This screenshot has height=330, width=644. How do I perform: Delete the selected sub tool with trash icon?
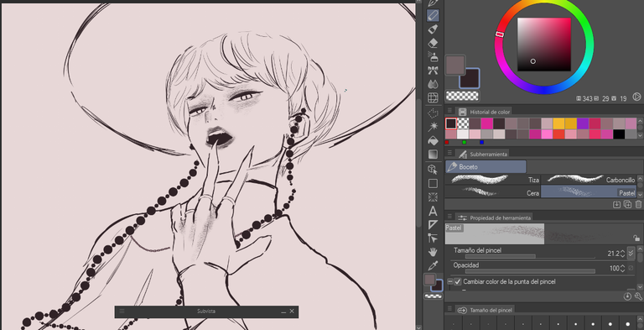click(x=638, y=204)
